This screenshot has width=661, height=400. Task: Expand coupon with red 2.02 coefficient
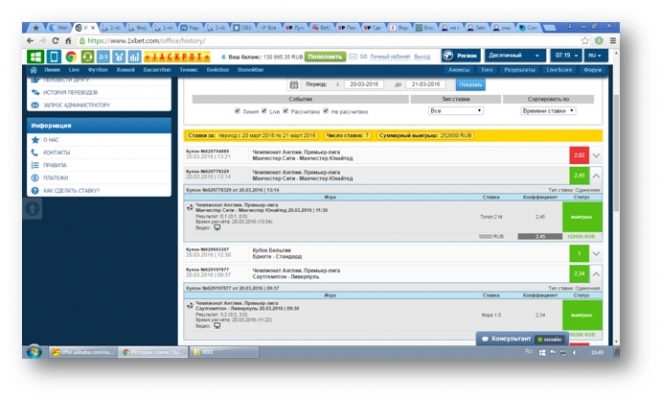tap(596, 156)
